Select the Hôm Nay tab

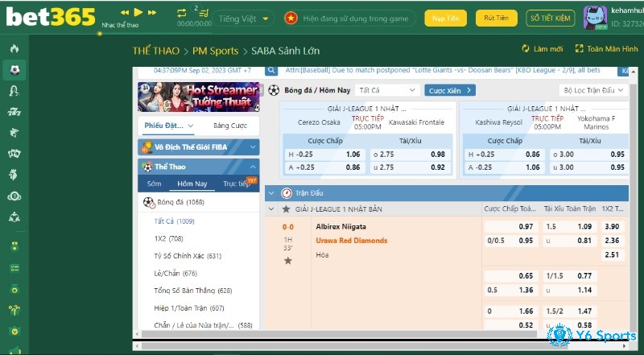pos(192,184)
